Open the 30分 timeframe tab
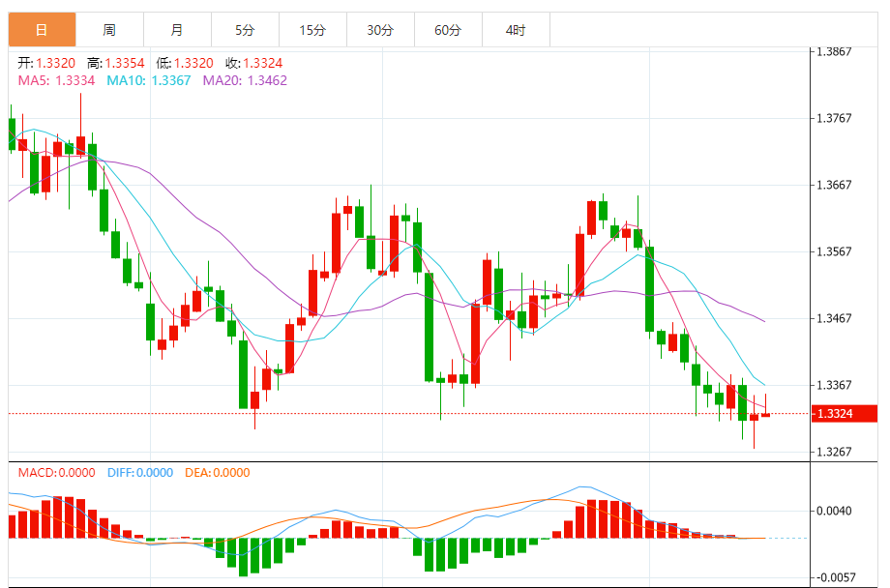The width and height of the screenshot is (890, 588). 380,30
